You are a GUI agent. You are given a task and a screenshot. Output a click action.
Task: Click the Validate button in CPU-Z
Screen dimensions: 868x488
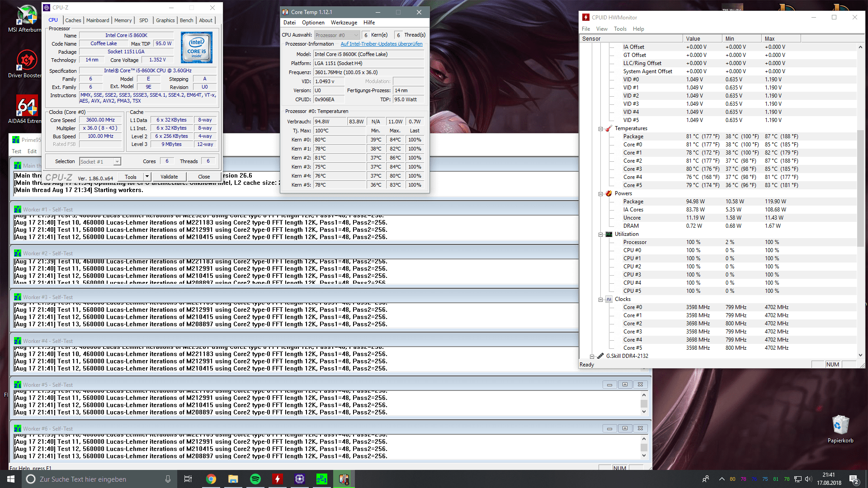[x=169, y=177]
